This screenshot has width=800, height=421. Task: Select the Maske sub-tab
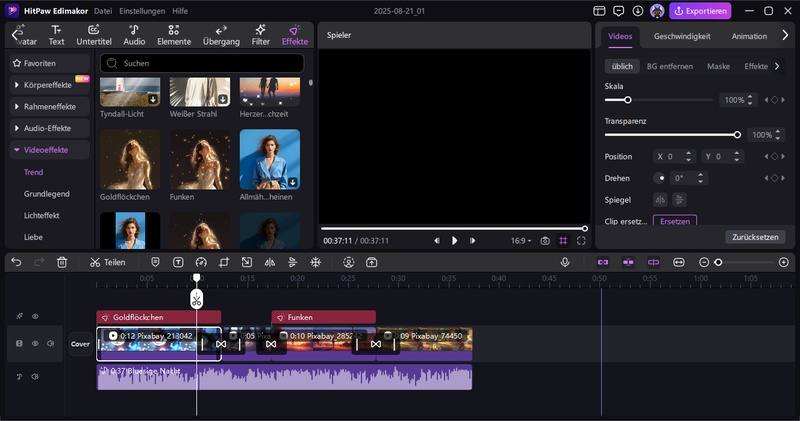718,66
